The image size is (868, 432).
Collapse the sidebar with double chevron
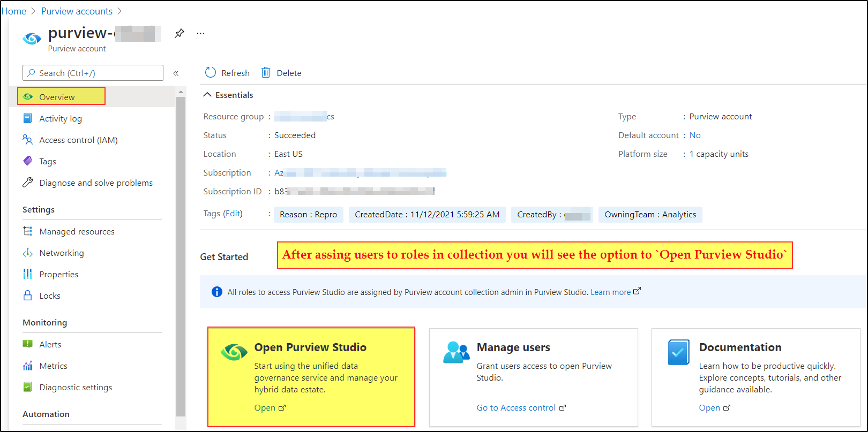(x=176, y=73)
